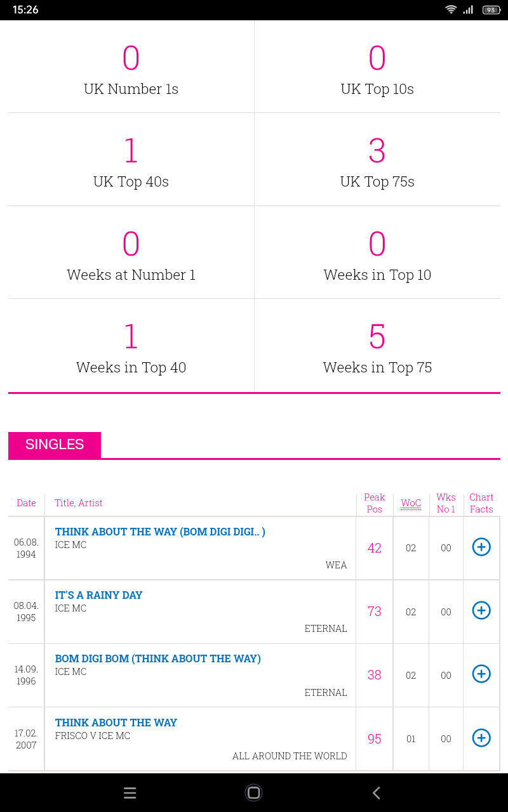508x812 pixels.
Task: Tap the Wi-Fi status icon
Action: [451, 10]
